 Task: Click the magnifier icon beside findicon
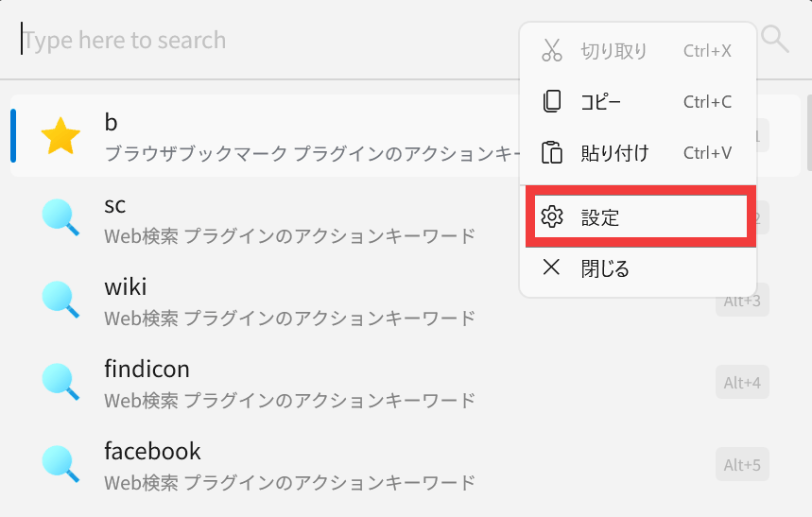coord(60,382)
